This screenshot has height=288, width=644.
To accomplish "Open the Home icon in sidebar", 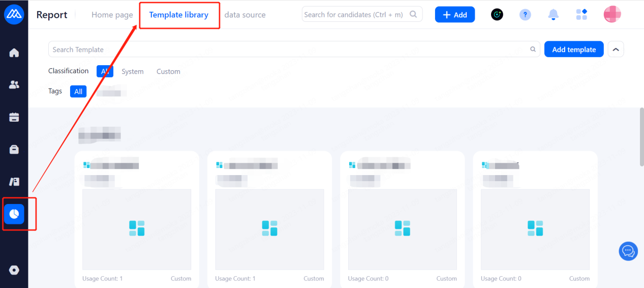I will [x=14, y=53].
